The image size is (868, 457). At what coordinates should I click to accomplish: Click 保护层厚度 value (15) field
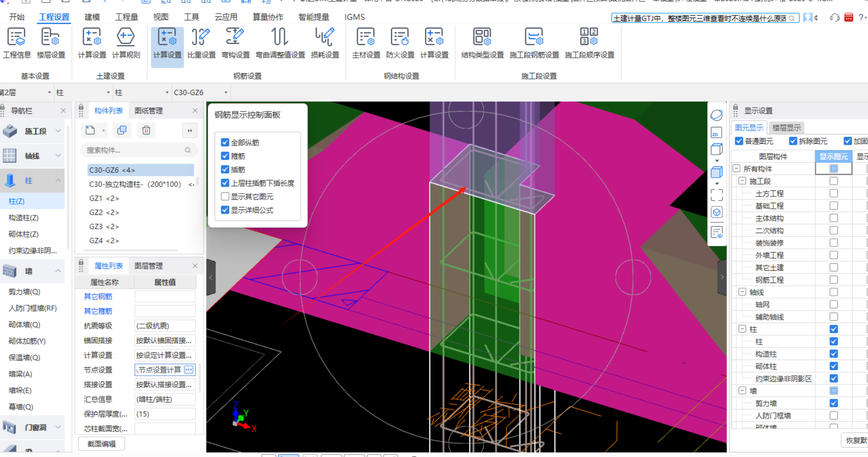165,414
